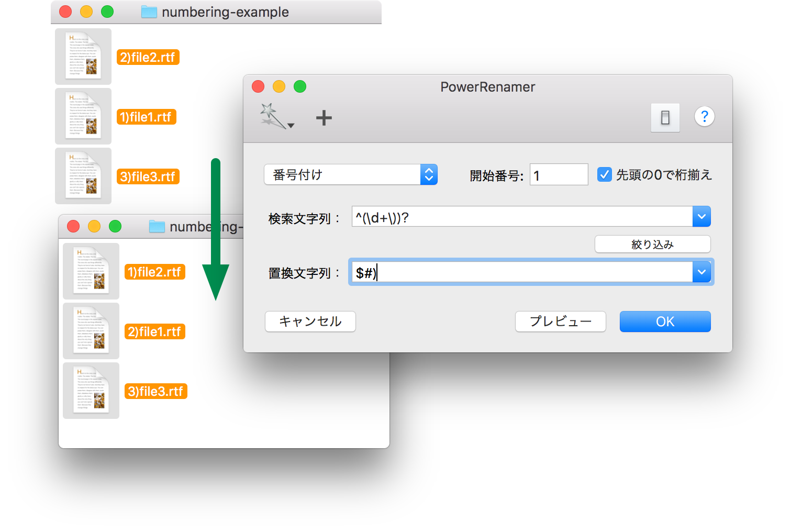Screen dimensions: 791x532
Task: Click into the 検索文字列 regex field
Action: [521, 217]
